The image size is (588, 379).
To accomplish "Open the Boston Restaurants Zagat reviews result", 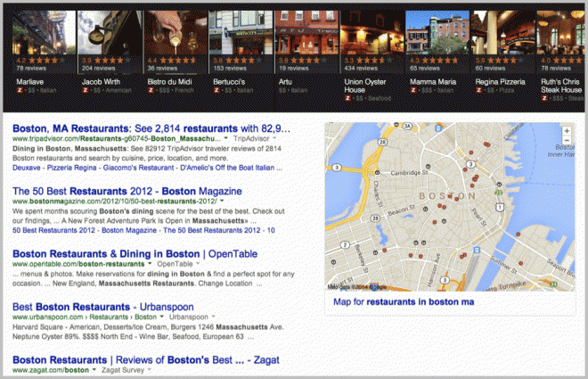I will click(x=146, y=360).
